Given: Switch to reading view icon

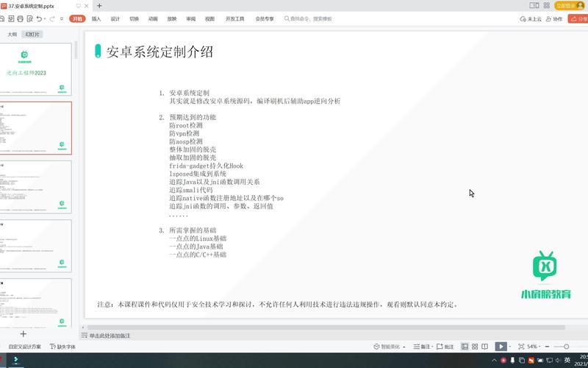Looking at the screenshot, I should click(485, 347).
